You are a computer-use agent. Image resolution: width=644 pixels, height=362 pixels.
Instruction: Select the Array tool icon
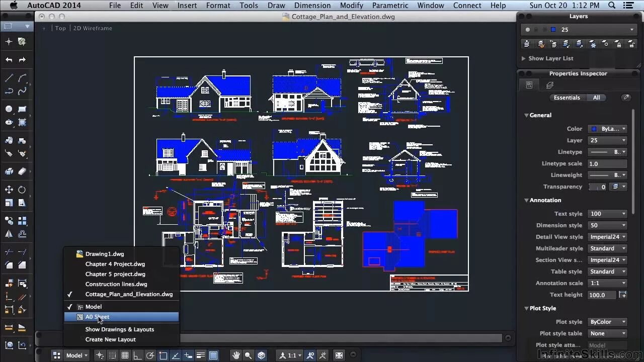coord(22,221)
